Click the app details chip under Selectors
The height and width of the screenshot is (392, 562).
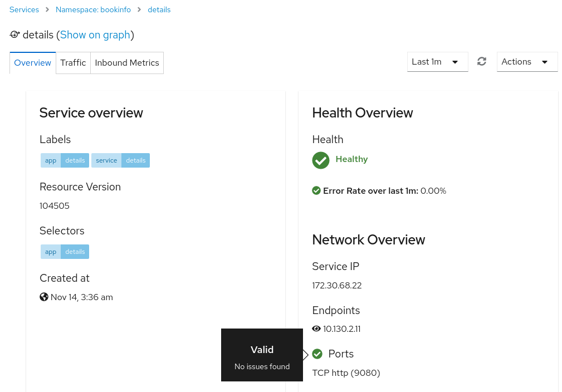[x=65, y=252]
